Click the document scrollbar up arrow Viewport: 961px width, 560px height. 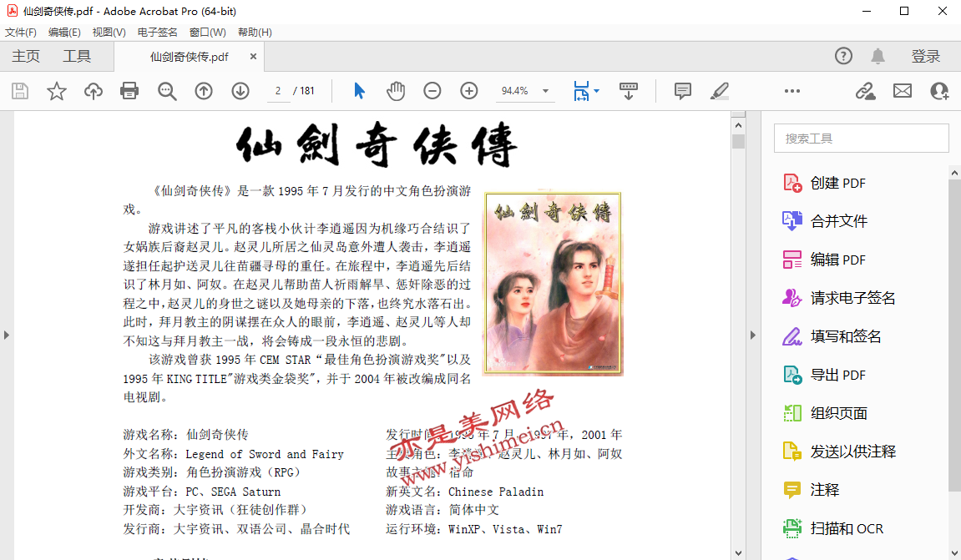pyautogui.click(x=739, y=125)
